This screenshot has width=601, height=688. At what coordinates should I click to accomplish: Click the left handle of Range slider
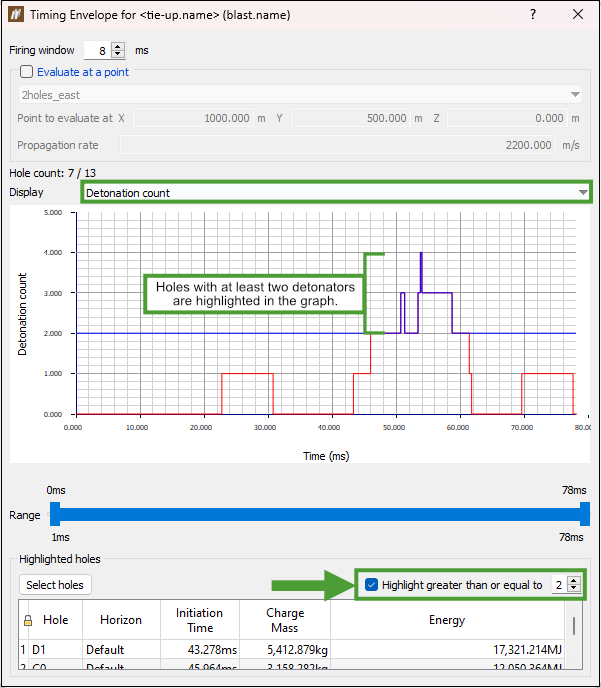(55, 514)
